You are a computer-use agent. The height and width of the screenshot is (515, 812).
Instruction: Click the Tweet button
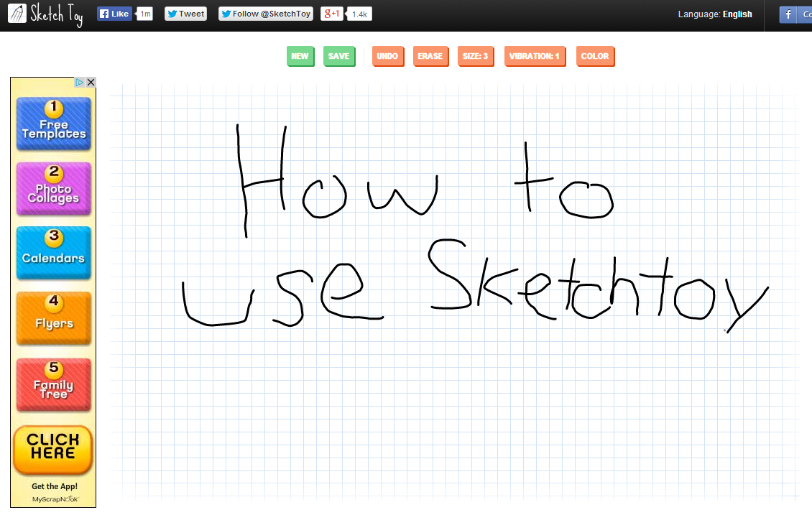185,14
